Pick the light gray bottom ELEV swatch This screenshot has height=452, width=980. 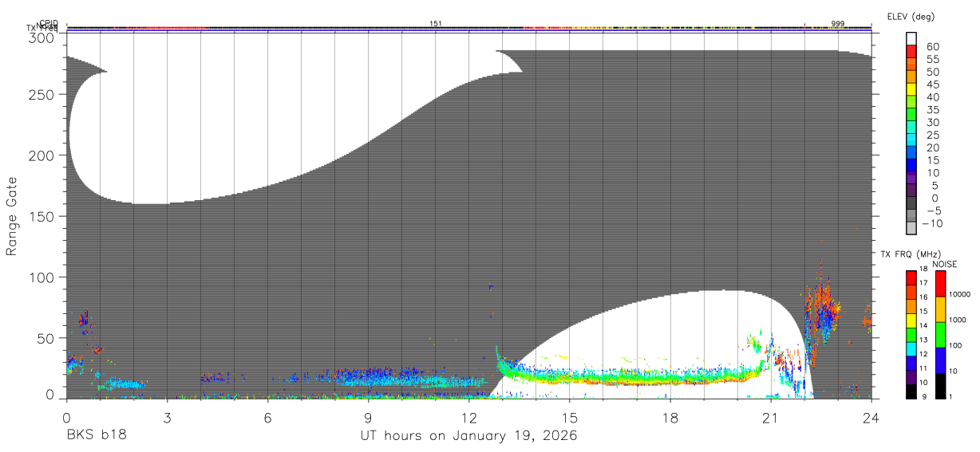911,227
